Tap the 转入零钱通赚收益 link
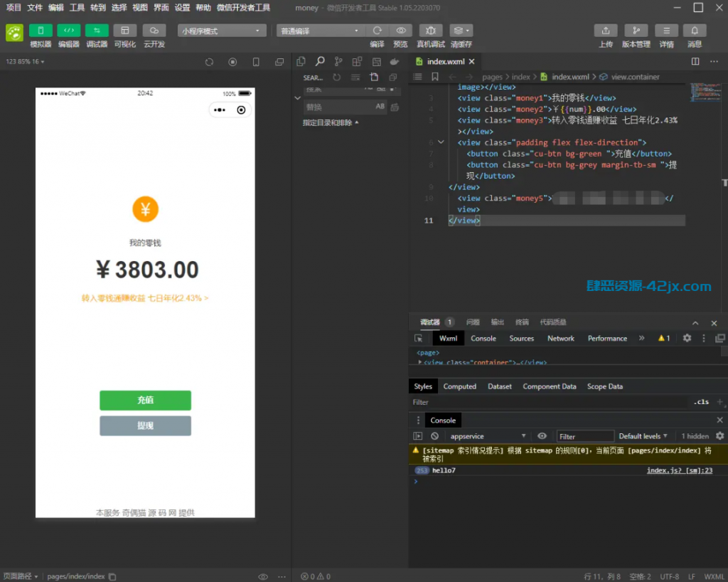The image size is (728, 582). tap(145, 298)
